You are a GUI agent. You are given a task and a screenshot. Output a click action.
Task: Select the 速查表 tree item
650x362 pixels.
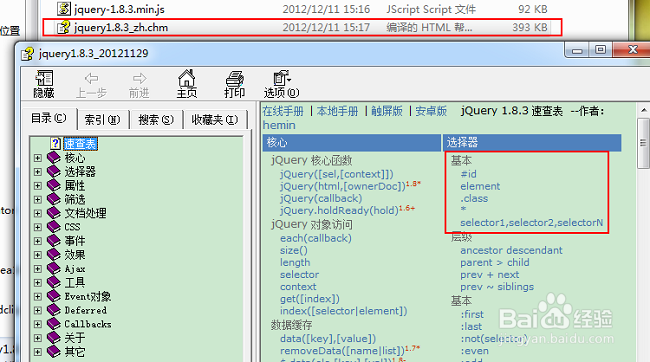pos(80,144)
